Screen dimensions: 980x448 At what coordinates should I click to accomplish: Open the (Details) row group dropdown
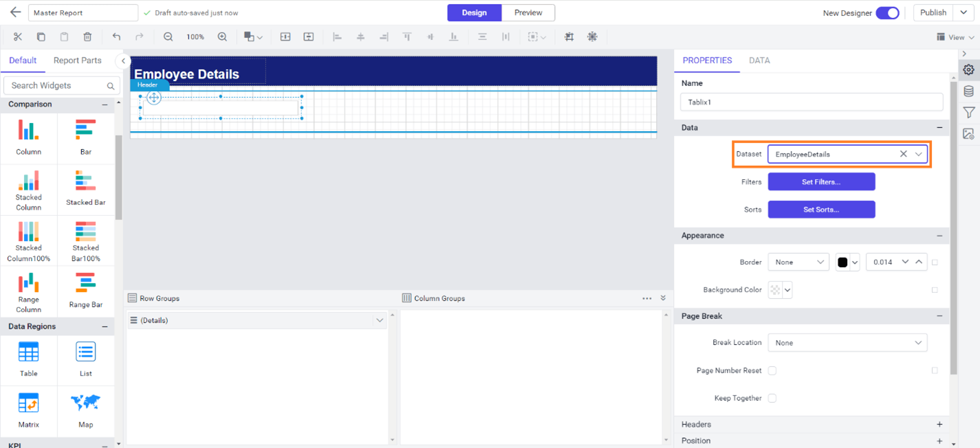pos(380,320)
